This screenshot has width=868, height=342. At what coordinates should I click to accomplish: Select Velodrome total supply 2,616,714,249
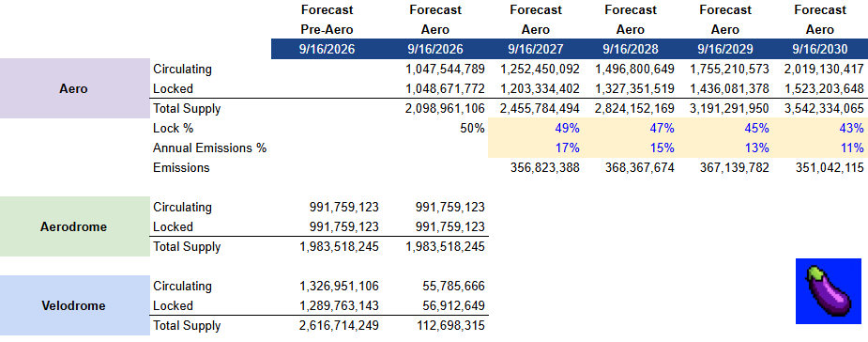[340, 326]
